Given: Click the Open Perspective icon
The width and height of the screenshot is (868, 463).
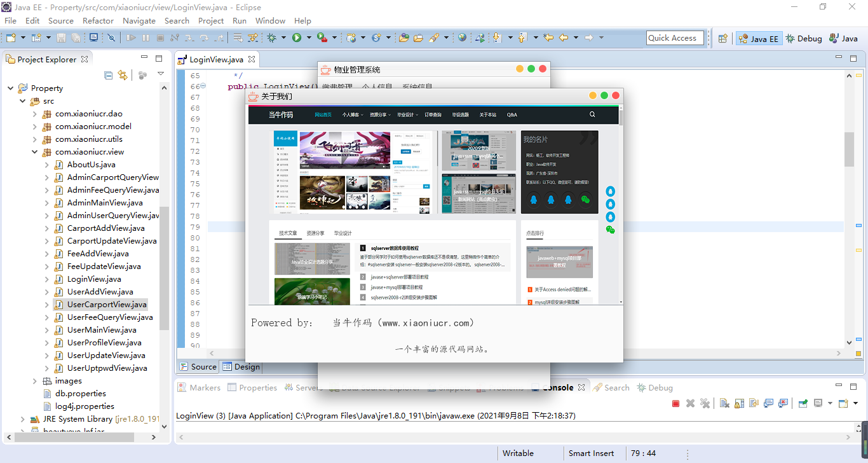Looking at the screenshot, I should coord(722,38).
